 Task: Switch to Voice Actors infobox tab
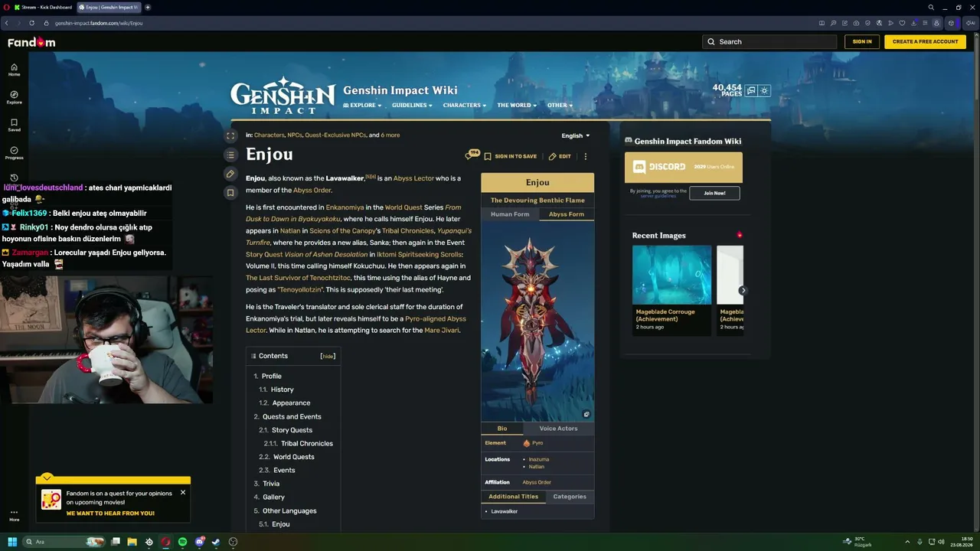point(558,429)
